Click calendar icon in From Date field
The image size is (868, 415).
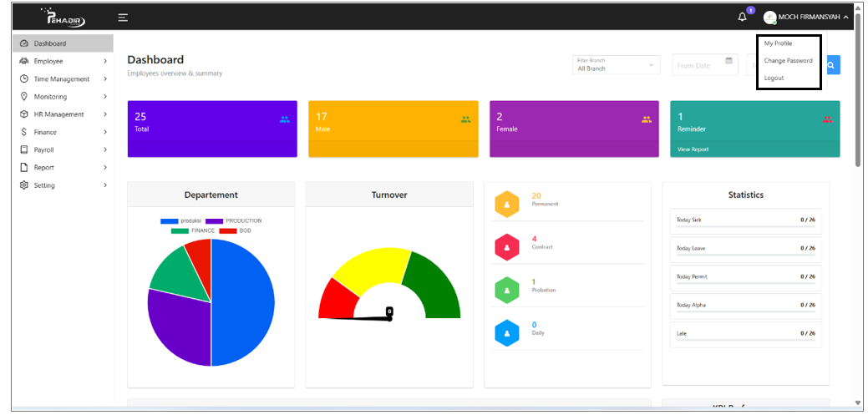click(728, 61)
